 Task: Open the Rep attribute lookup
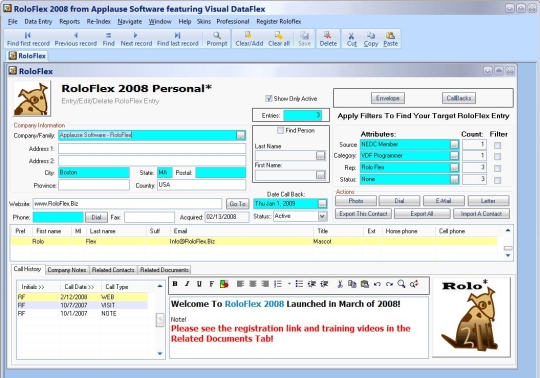point(455,168)
